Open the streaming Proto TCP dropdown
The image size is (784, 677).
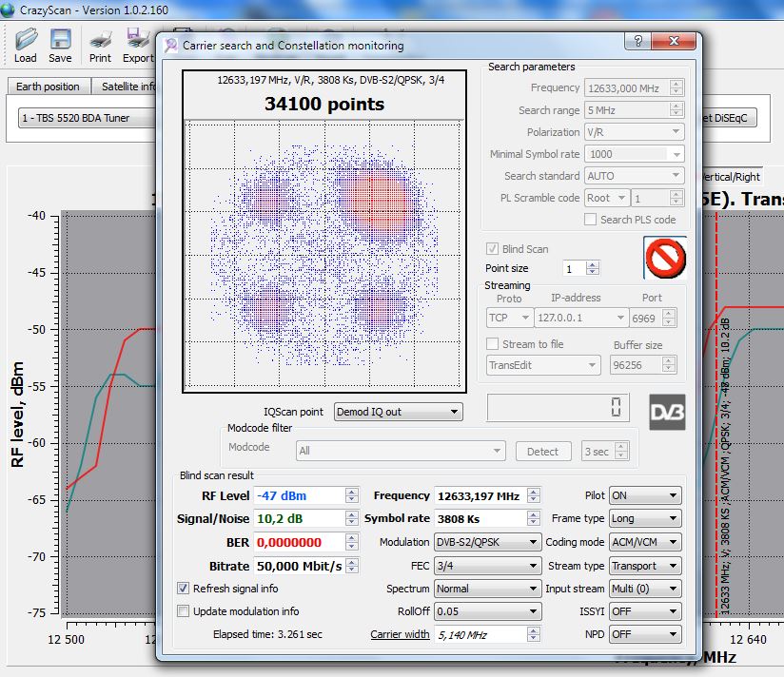click(x=509, y=318)
